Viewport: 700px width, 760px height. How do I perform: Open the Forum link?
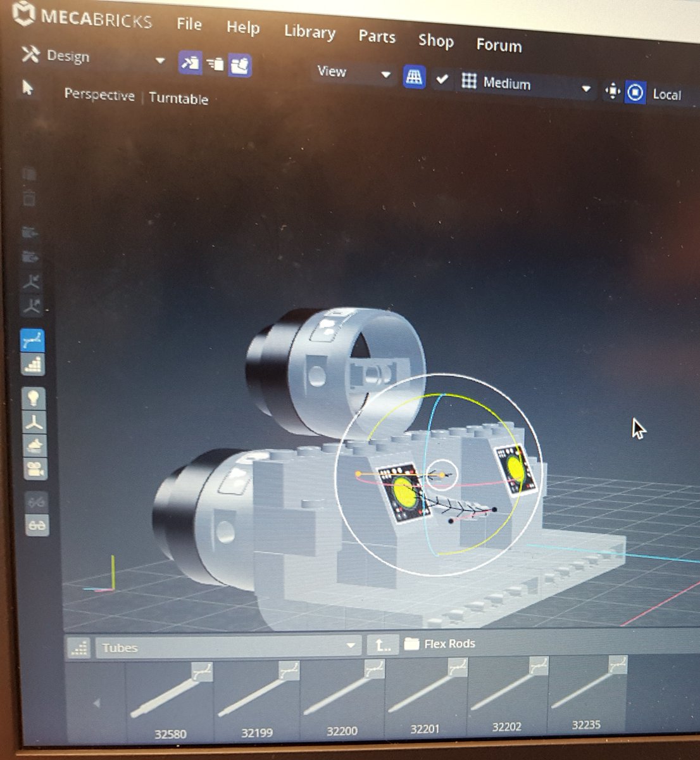point(499,46)
